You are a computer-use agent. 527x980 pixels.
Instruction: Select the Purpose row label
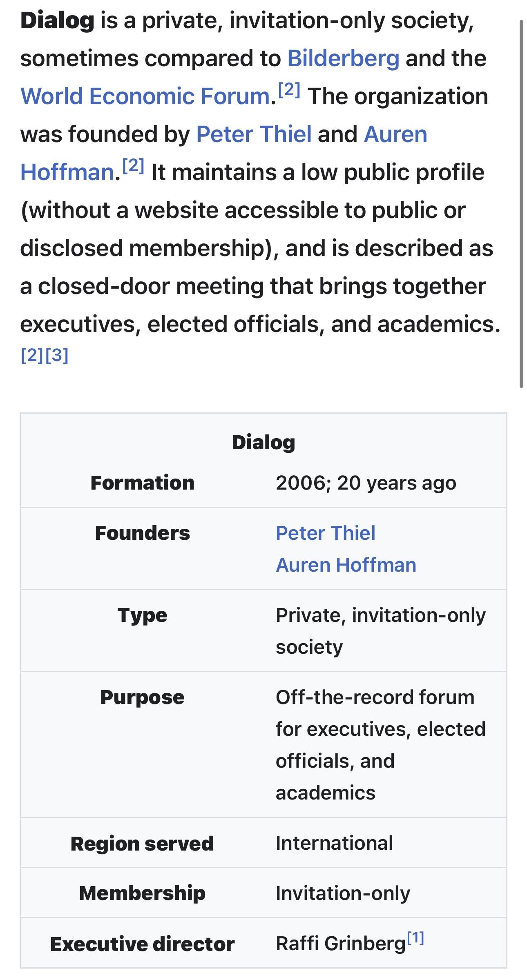[x=143, y=697]
